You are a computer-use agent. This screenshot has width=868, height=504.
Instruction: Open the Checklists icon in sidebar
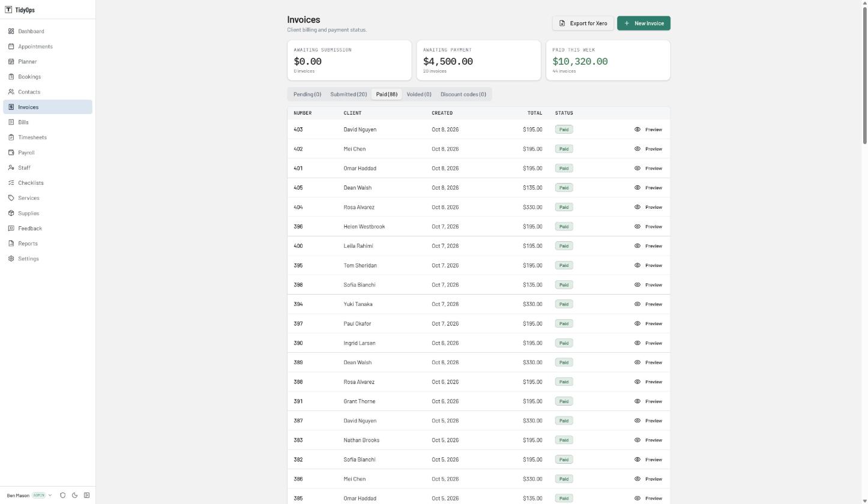(11, 183)
